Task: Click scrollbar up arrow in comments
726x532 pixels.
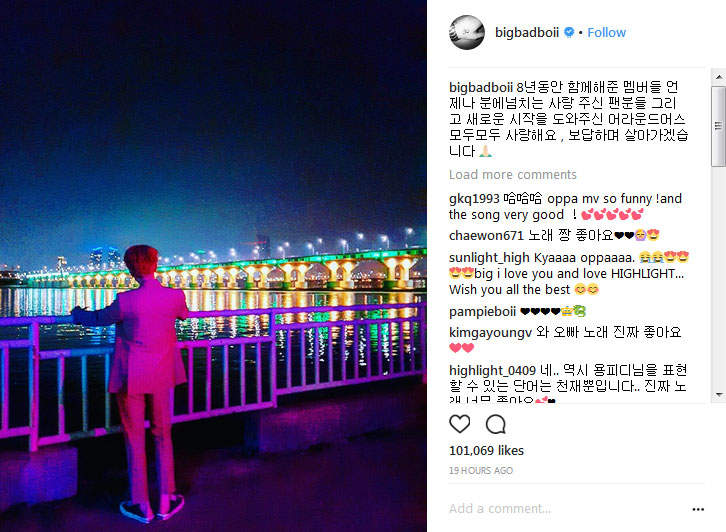Action: click(x=719, y=77)
